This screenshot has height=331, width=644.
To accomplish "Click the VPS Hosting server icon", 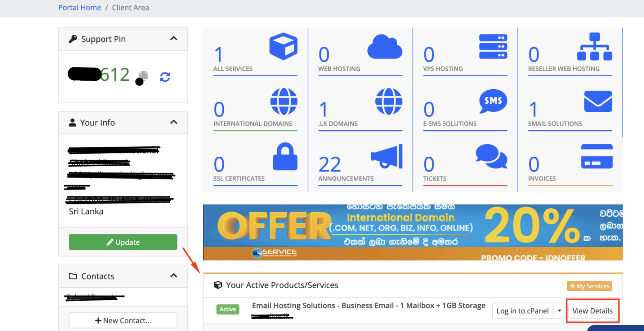I will click(493, 47).
